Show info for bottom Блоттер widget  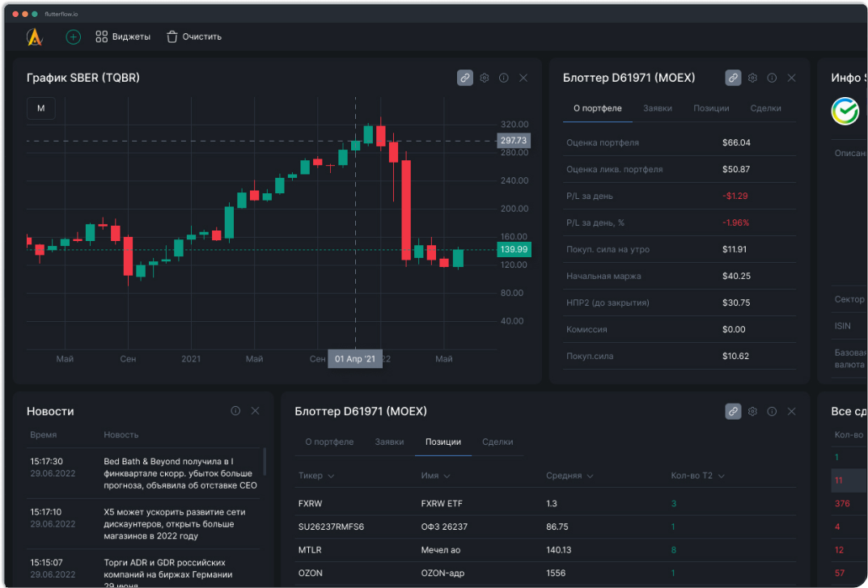772,412
